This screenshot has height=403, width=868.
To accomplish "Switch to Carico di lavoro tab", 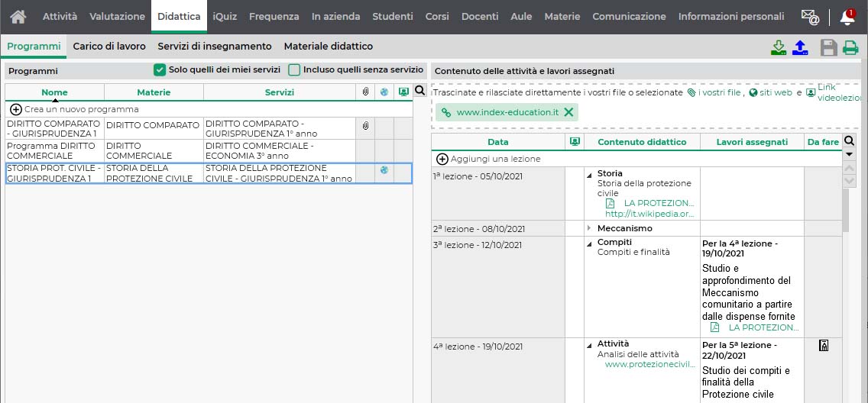I will click(109, 47).
